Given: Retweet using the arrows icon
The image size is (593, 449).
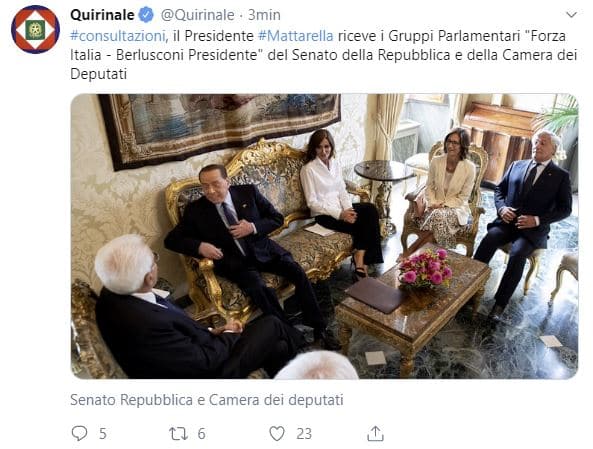Looking at the screenshot, I should 178,433.
